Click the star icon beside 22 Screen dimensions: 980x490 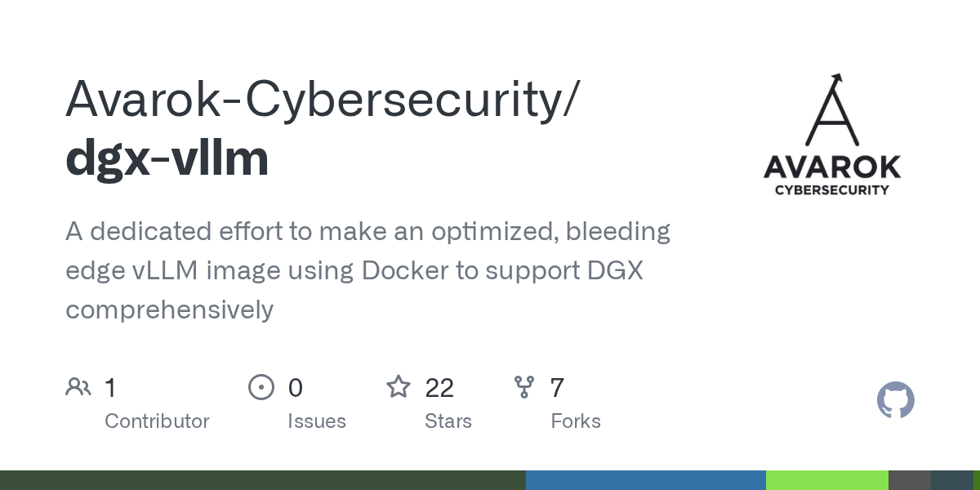point(399,387)
